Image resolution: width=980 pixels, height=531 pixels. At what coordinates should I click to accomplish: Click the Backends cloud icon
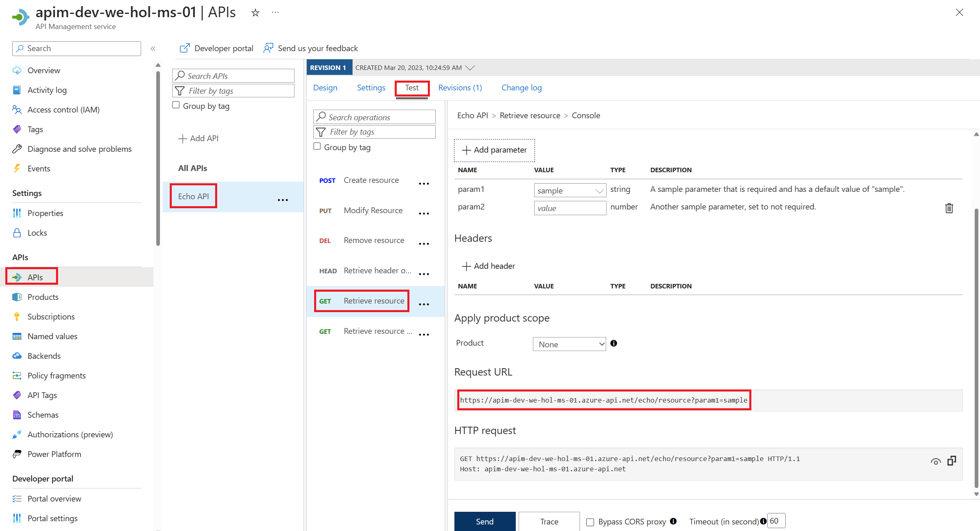[x=17, y=356]
